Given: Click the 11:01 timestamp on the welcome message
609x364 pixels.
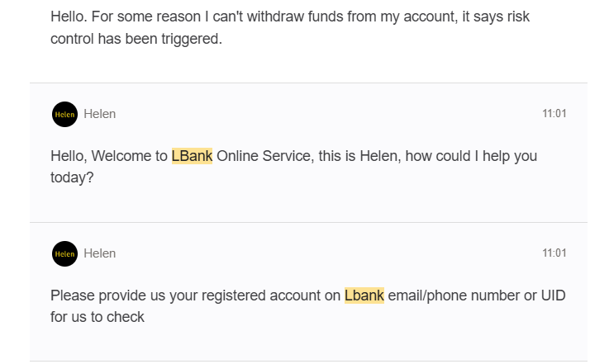Looking at the screenshot, I should [x=554, y=114].
